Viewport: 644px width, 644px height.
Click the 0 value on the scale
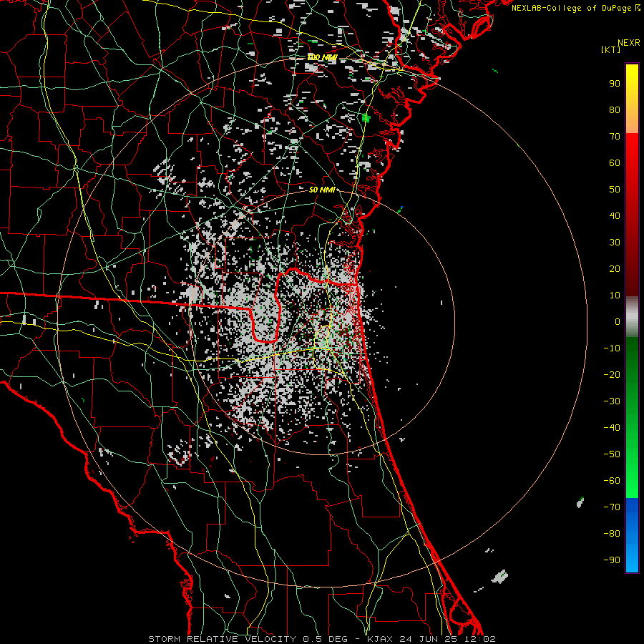618,322
